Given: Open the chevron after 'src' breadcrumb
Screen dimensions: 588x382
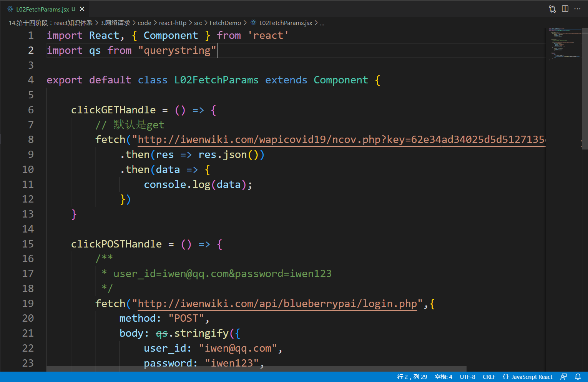Looking at the screenshot, I should pos(206,23).
